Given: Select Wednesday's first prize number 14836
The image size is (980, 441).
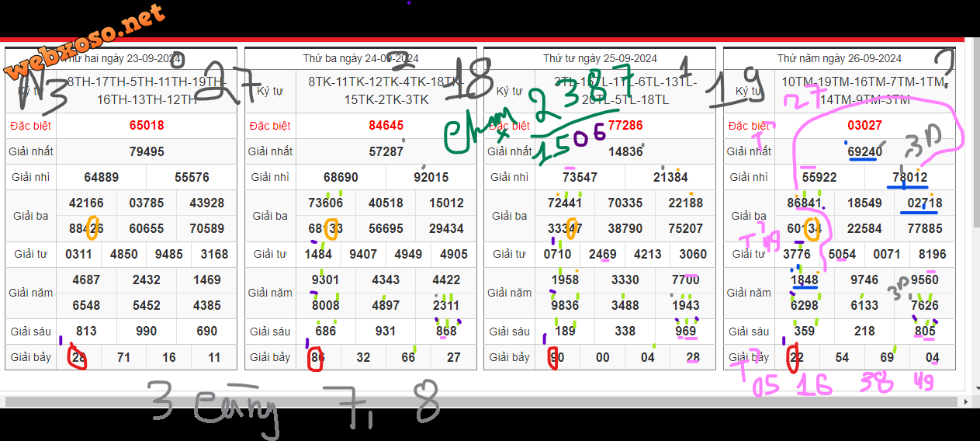Looking at the screenshot, I should click(625, 151).
